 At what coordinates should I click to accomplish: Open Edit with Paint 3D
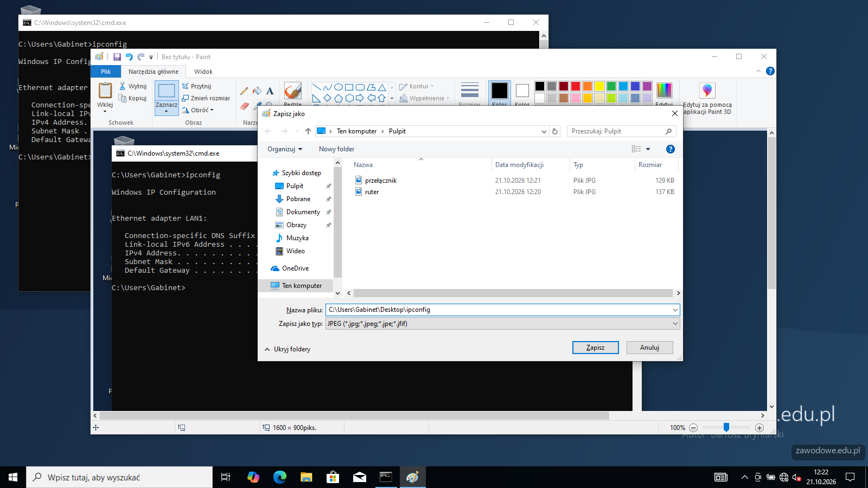coord(707,98)
